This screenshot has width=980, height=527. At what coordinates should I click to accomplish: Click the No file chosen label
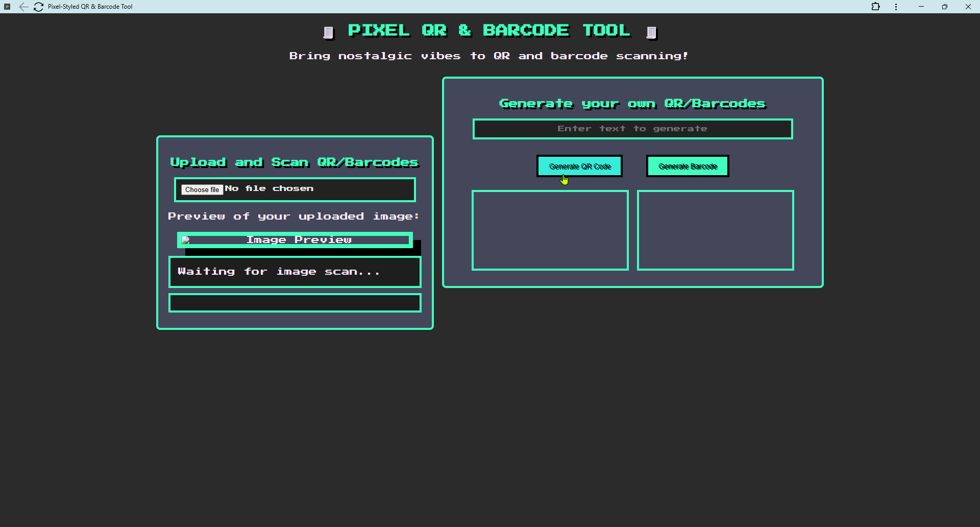click(270, 188)
